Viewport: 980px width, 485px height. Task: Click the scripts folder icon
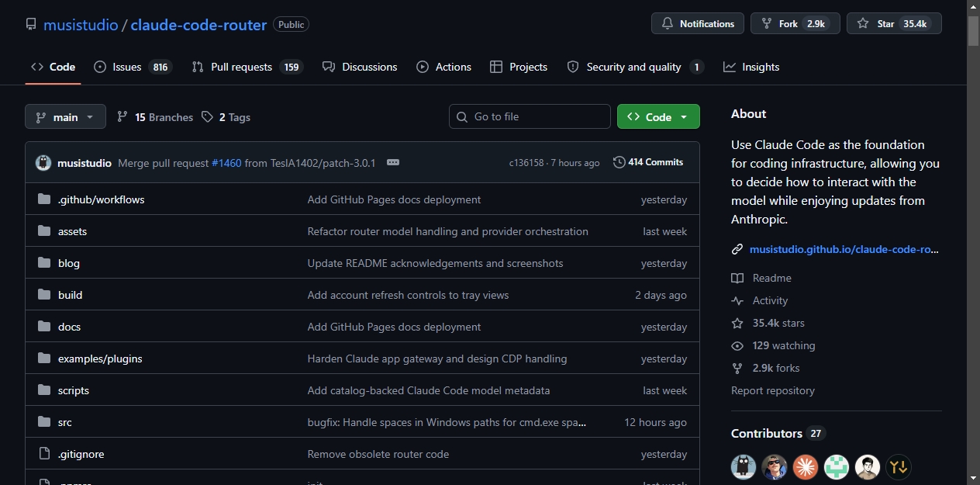pyautogui.click(x=44, y=390)
